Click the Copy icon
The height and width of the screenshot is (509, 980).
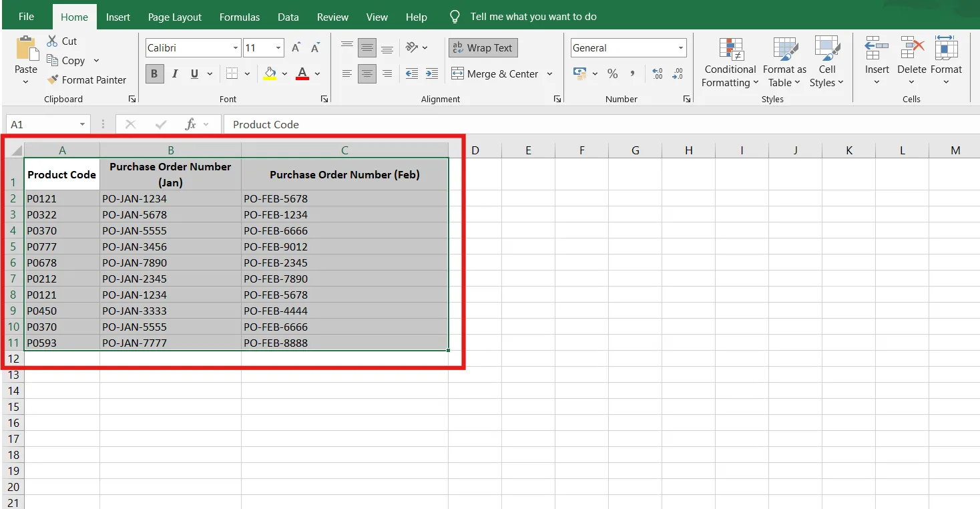tap(53, 60)
